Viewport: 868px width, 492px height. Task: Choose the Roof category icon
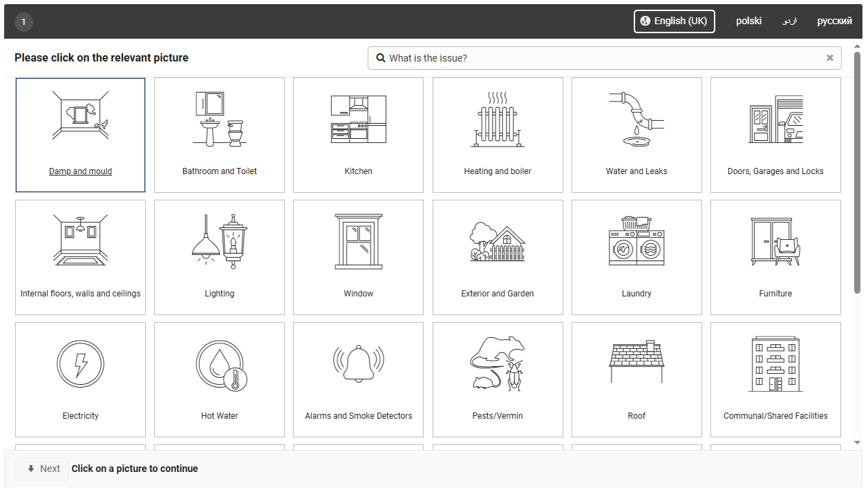(x=636, y=361)
